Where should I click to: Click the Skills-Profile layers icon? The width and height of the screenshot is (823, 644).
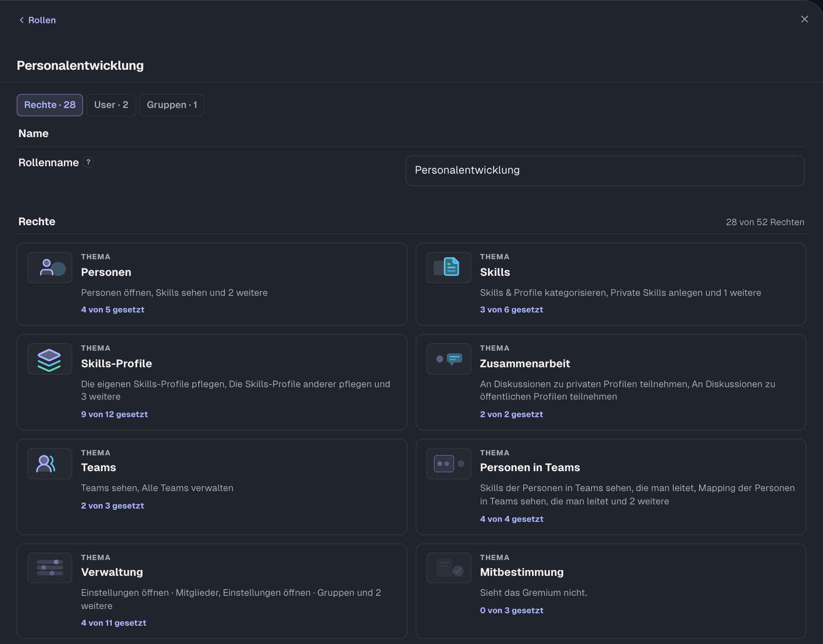click(50, 359)
